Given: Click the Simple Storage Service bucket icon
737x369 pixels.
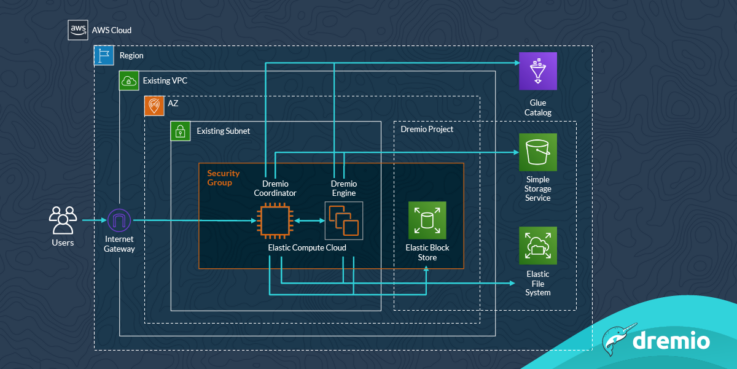Looking at the screenshot, I should (538, 152).
